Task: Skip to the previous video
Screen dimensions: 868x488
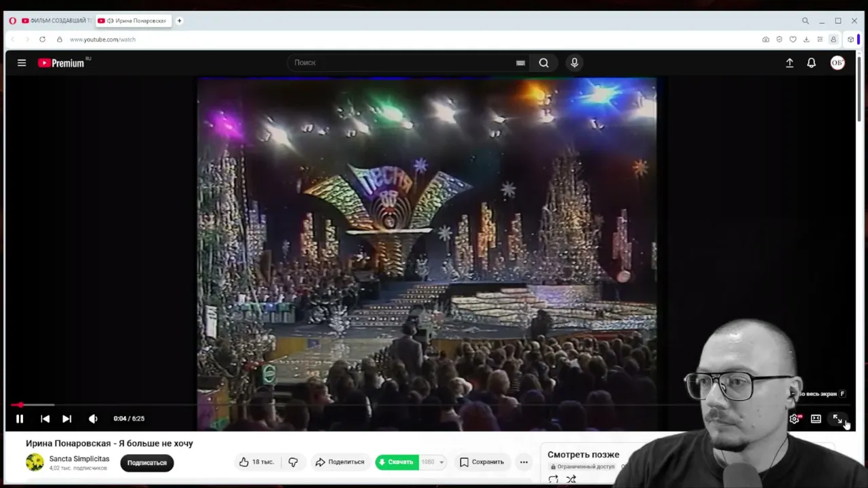Action: coord(45,419)
